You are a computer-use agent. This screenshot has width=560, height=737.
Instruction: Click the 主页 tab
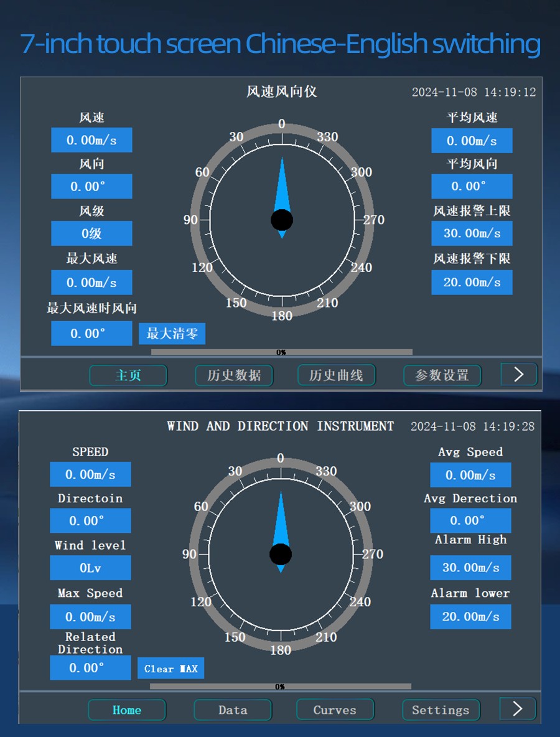pos(128,375)
